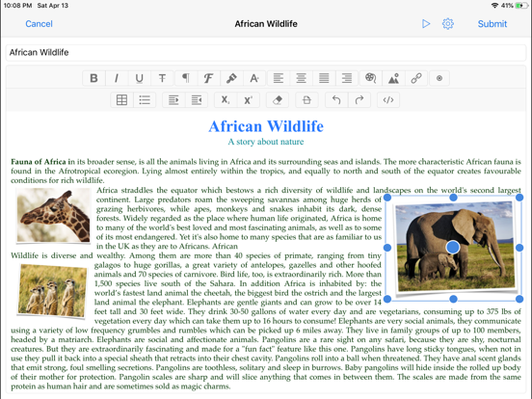Select the giraffe image

(54, 216)
